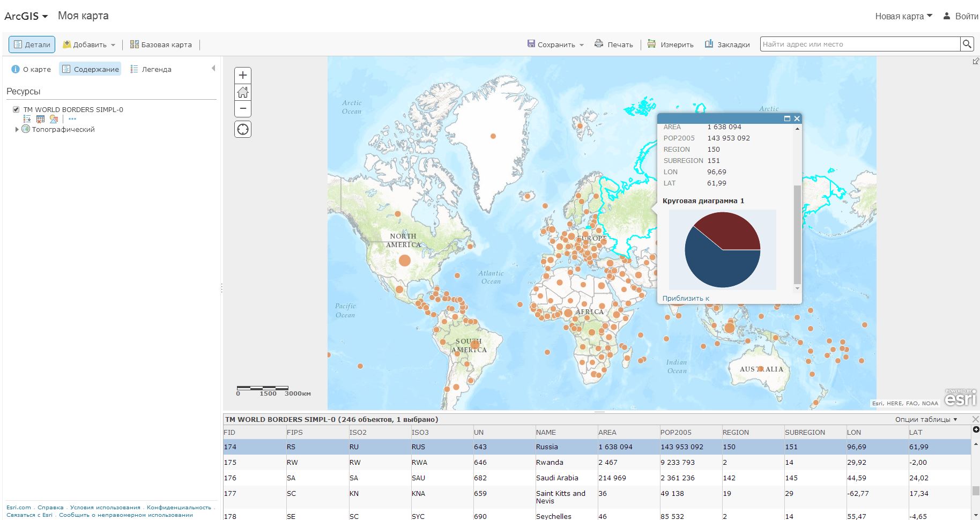
Task: Uncheck TM WORLD BORDERS SIMPL-0 layer checkbox
Action: click(x=16, y=109)
